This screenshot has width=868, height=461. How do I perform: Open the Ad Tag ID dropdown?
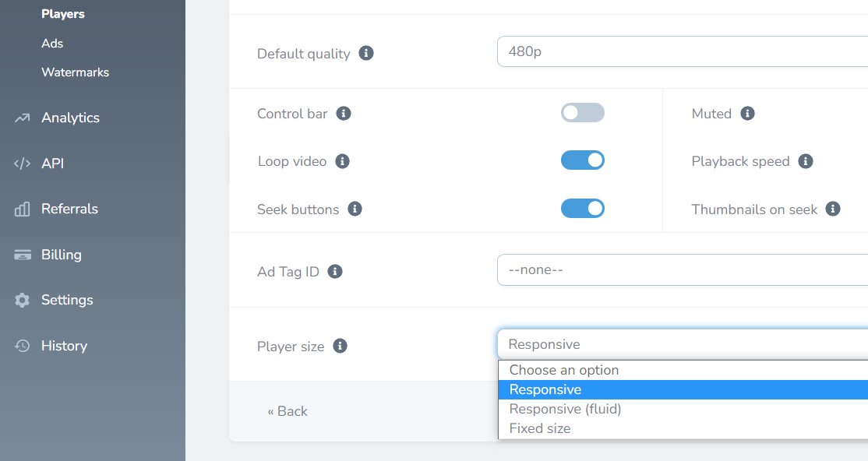click(x=683, y=270)
